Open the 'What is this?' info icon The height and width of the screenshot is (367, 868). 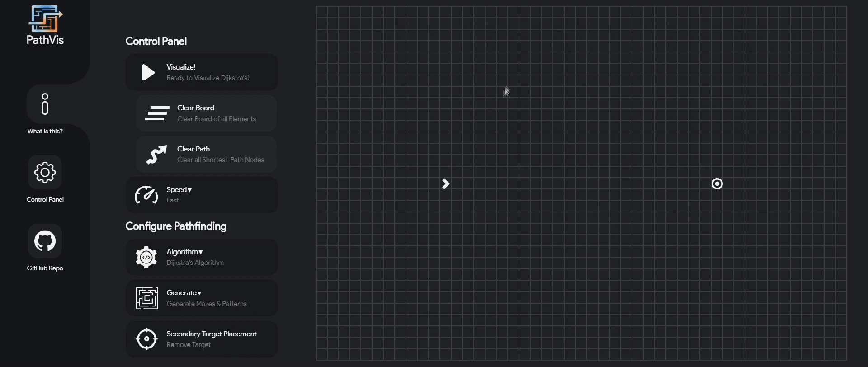45,104
